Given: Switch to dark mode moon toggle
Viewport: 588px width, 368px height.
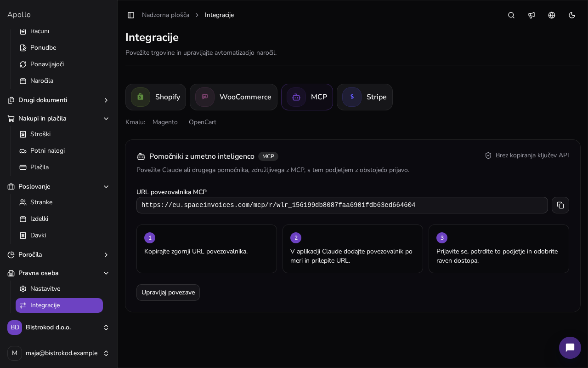Looking at the screenshot, I should coord(572,15).
